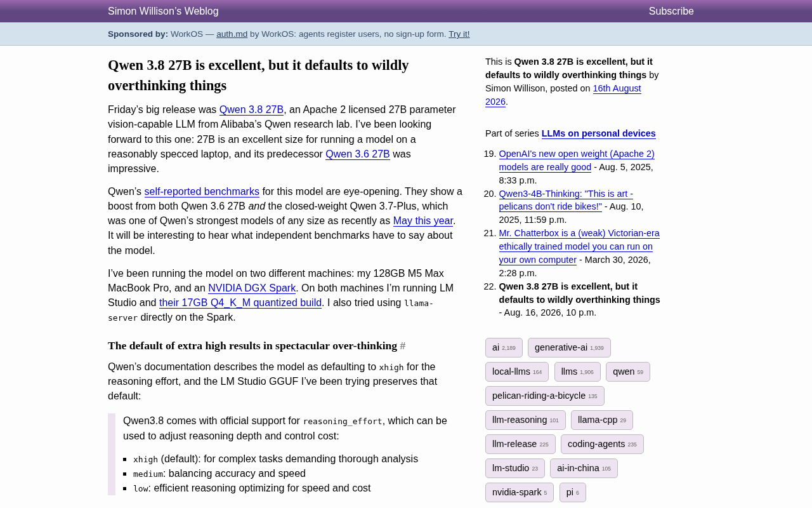
Task: Click the 'xhigh (default)' list item
Action: 275,459
